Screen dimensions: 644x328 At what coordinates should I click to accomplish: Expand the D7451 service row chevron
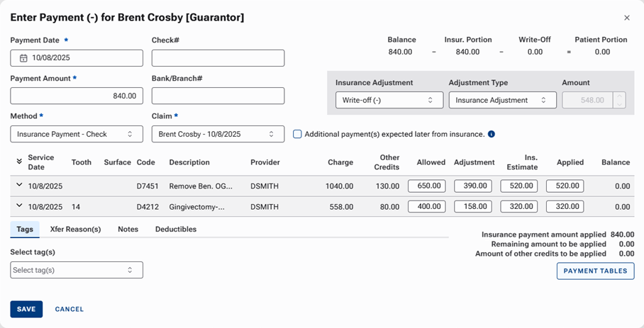(19, 186)
